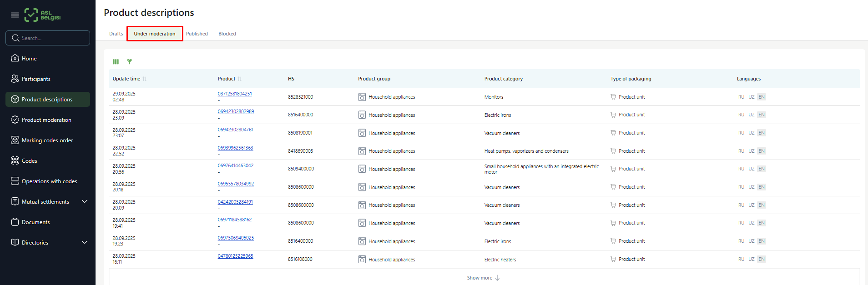The height and width of the screenshot is (285, 868).
Task: Toggle EN language on first row
Action: click(x=761, y=97)
